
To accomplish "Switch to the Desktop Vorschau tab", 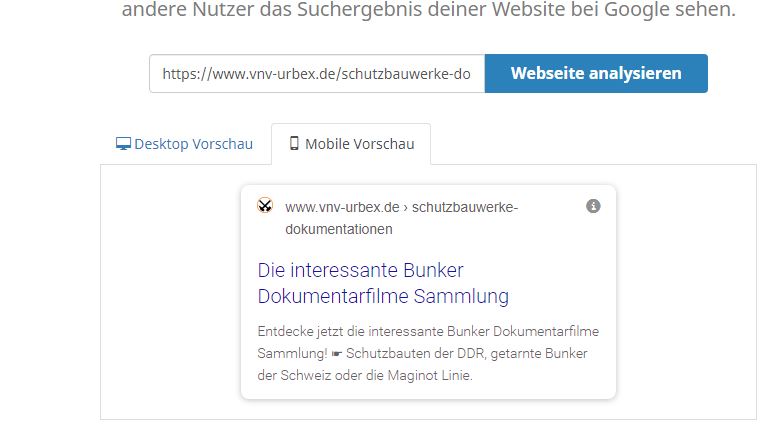I will (x=184, y=144).
